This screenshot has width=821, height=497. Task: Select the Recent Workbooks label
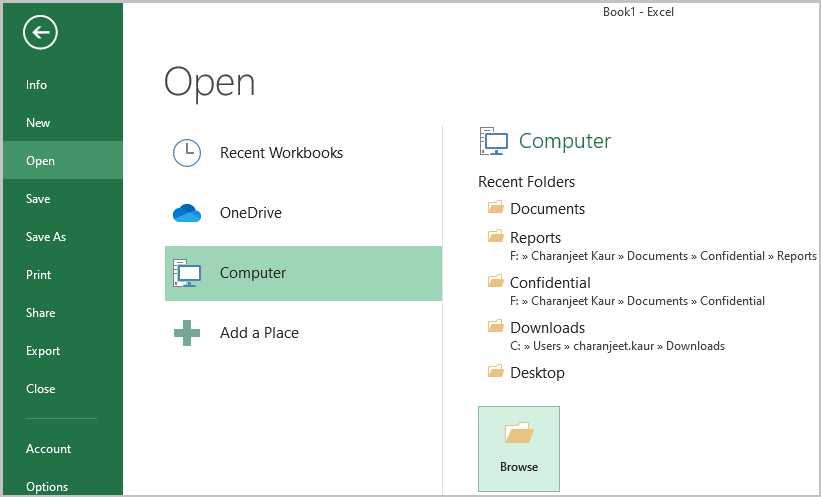[x=281, y=153]
